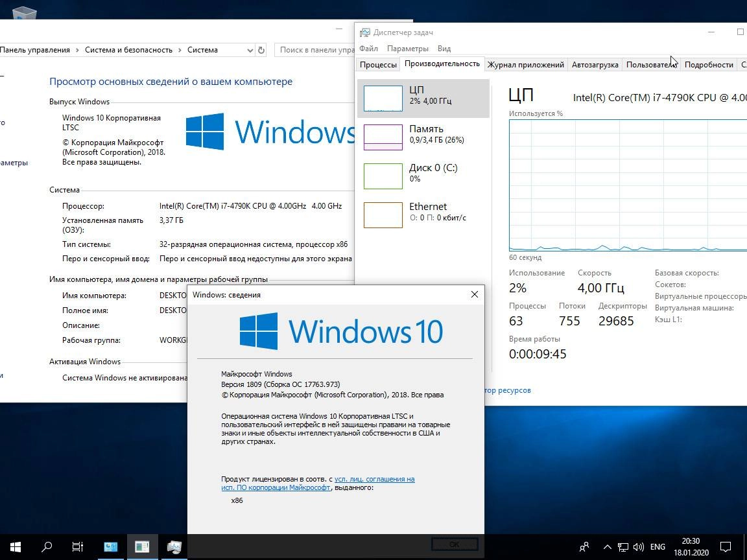The height and width of the screenshot is (560, 747).
Task: Select the 'Производительность' tab
Action: click(442, 64)
